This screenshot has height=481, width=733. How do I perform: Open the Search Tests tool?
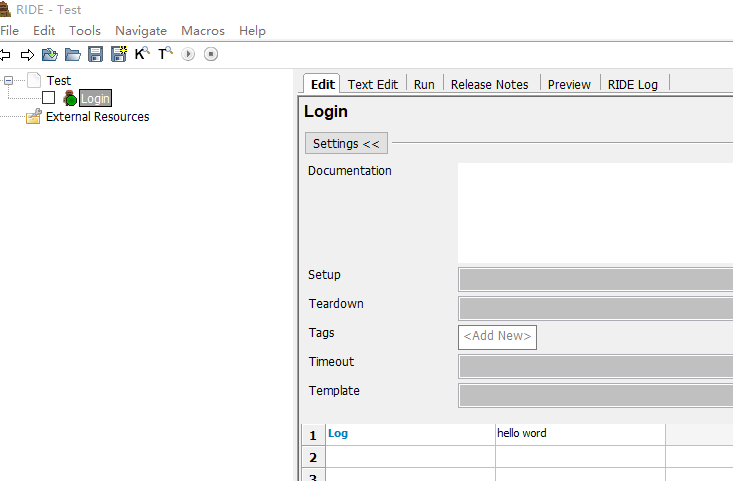coord(165,54)
